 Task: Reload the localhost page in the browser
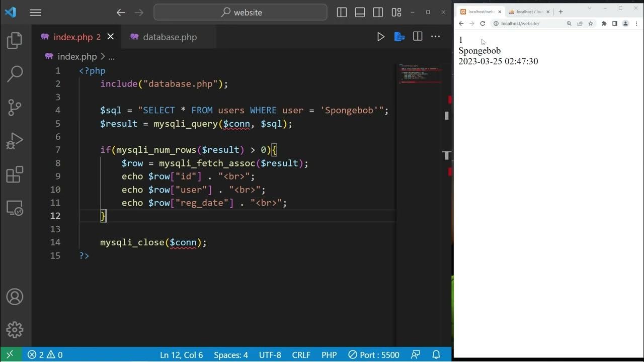coord(482,24)
